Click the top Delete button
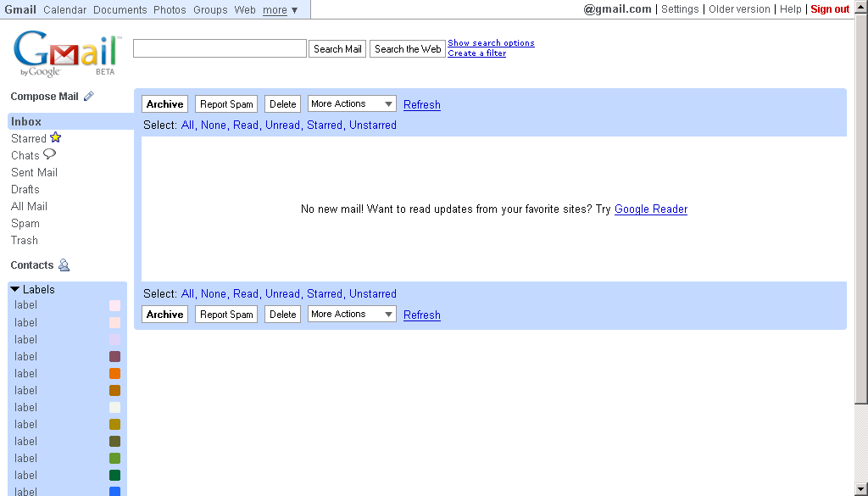Image resolution: width=868 pixels, height=496 pixels. 282,104
